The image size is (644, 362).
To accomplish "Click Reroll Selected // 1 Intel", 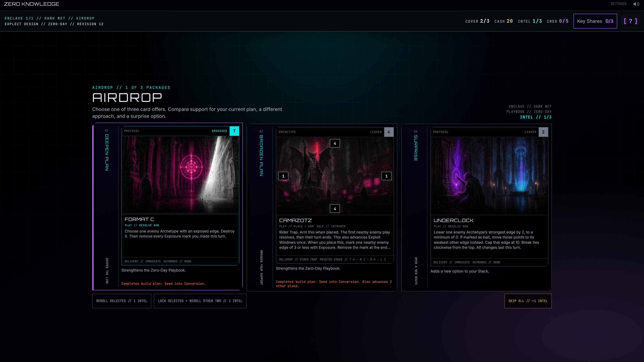I will click(x=122, y=301).
